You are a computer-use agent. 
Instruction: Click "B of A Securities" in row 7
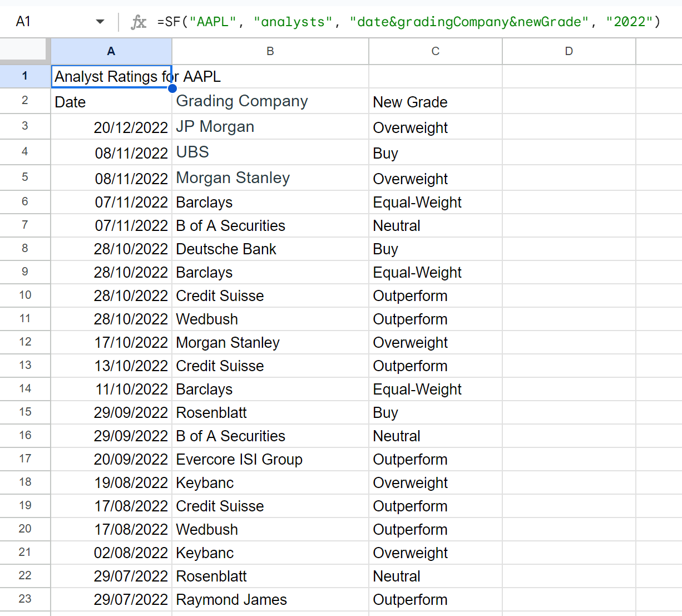point(270,225)
